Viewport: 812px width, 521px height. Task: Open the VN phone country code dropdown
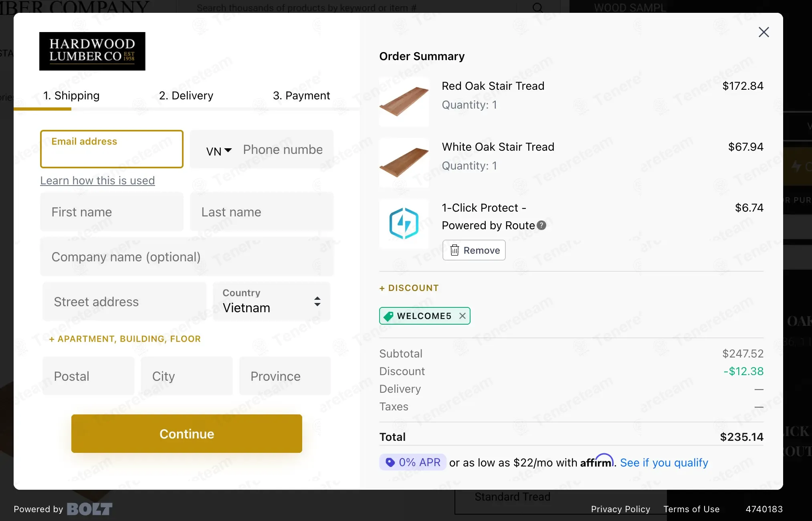pyautogui.click(x=219, y=151)
